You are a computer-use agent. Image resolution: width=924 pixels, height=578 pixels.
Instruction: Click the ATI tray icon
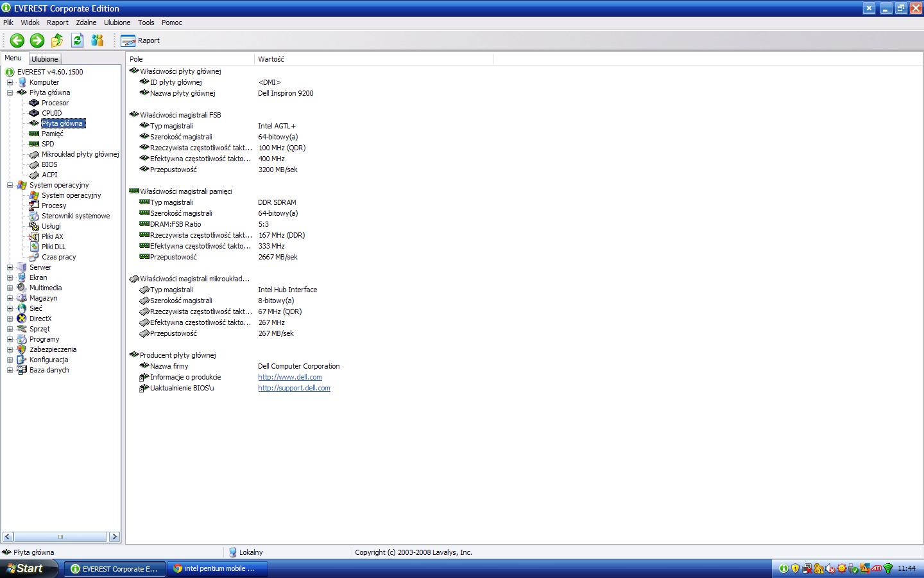tap(877, 568)
